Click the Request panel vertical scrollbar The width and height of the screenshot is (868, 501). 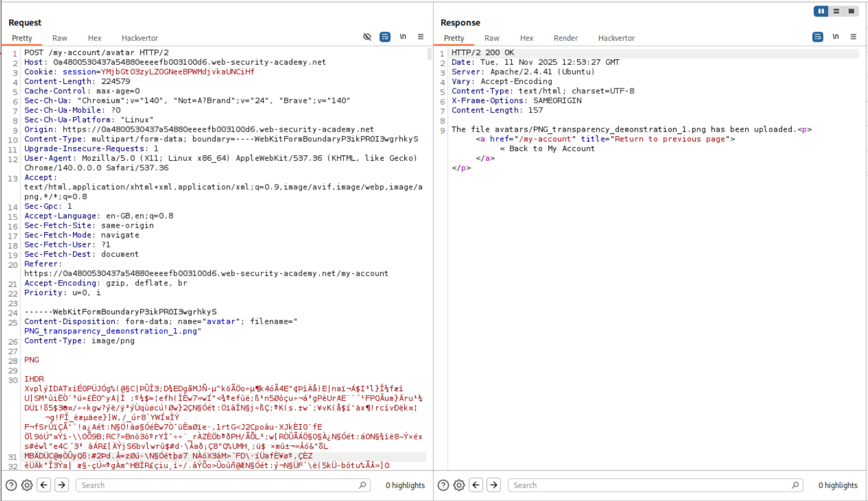click(429, 54)
